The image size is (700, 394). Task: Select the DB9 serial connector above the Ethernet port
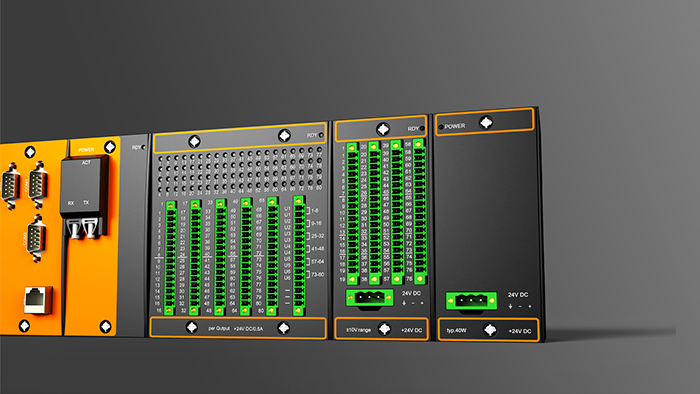coord(37,238)
